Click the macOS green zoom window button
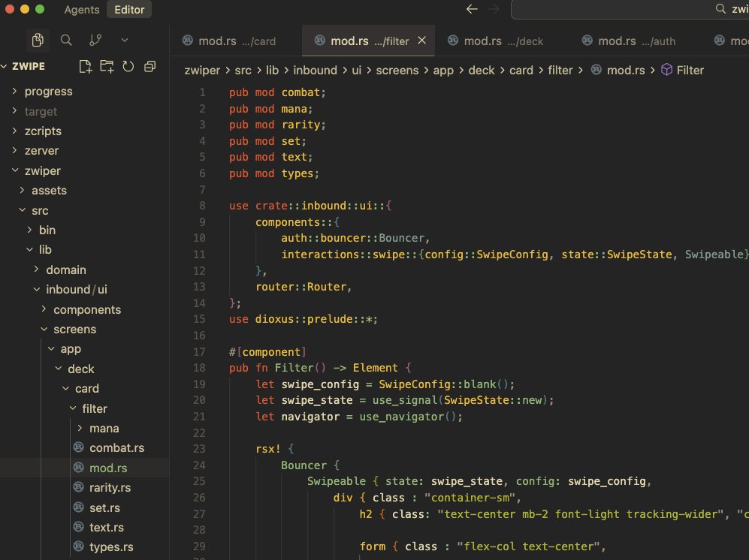This screenshot has width=749, height=560. [40, 9]
